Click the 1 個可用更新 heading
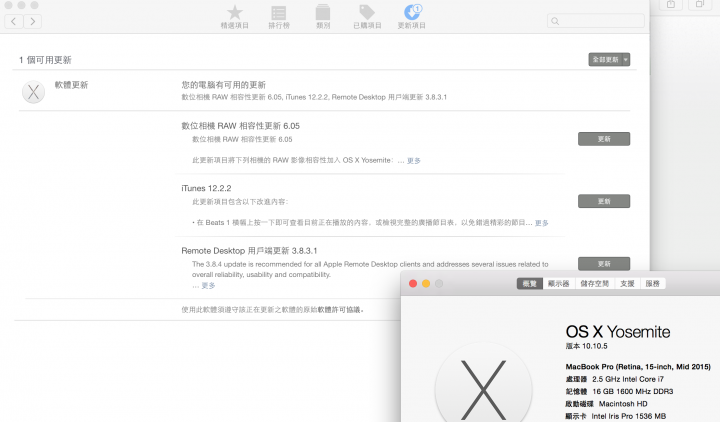720x422 pixels. pyautogui.click(x=45, y=60)
